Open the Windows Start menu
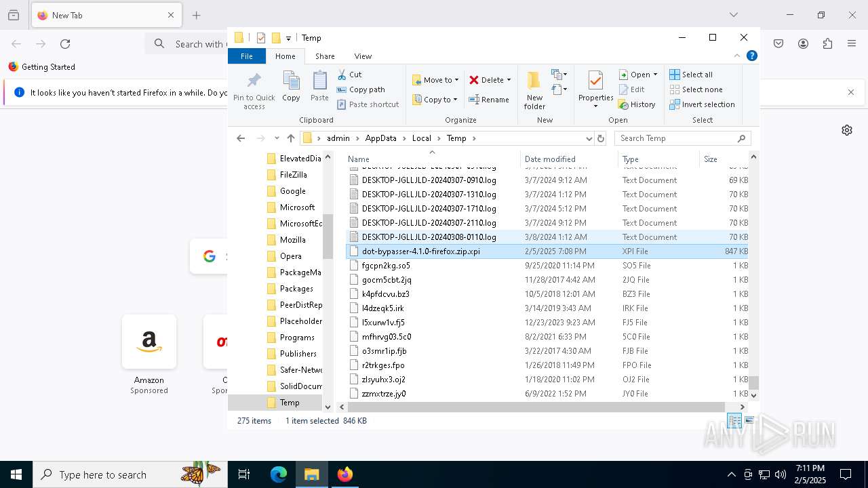This screenshot has width=868, height=488. (16, 474)
